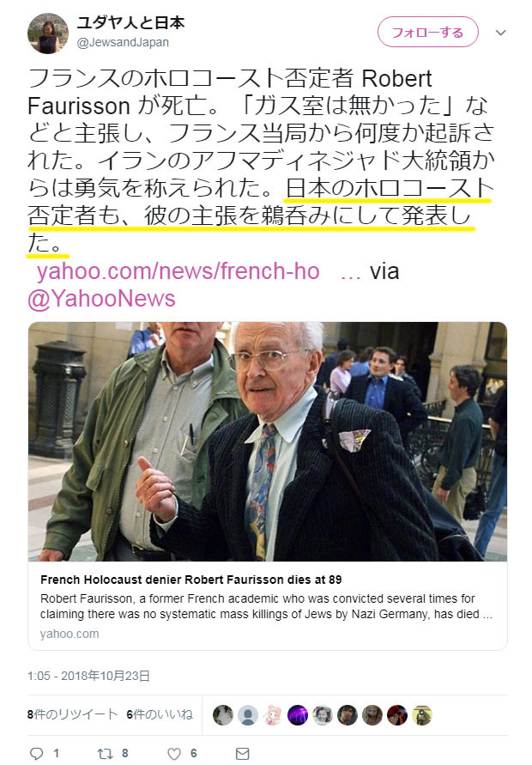Image resolution: width=532 pixels, height=765 pixels.
Task: Open the last liker avatar in row
Action: [x=422, y=714]
